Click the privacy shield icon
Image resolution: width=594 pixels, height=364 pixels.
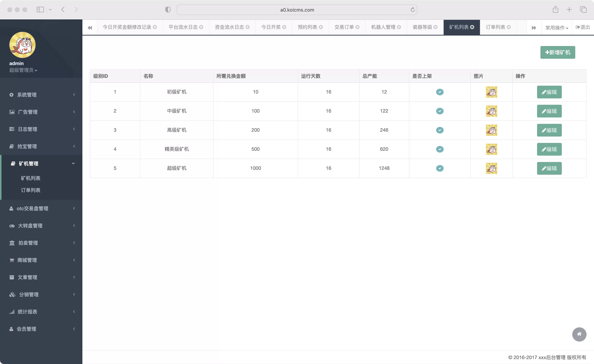168,10
